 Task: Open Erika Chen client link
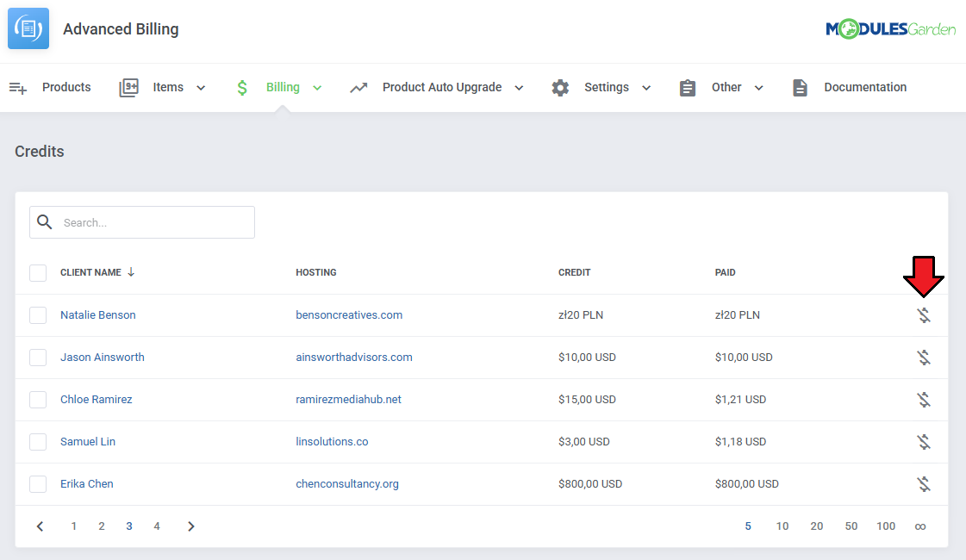click(87, 483)
